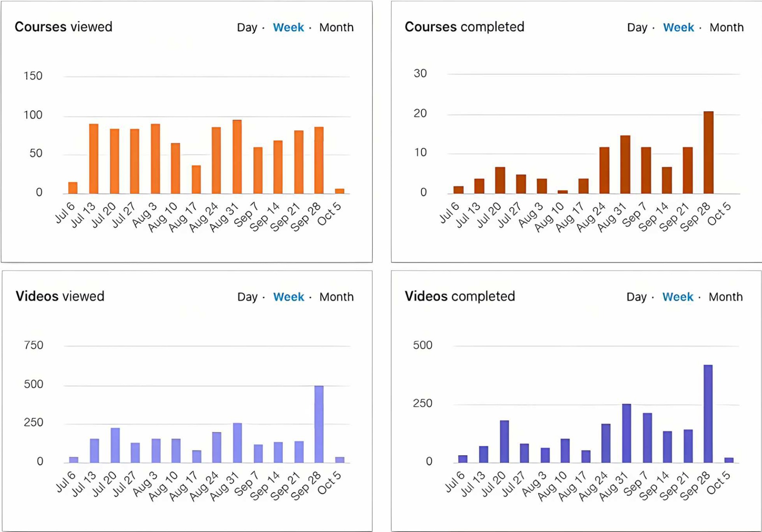Select Week in Courses completed chart

click(x=678, y=28)
